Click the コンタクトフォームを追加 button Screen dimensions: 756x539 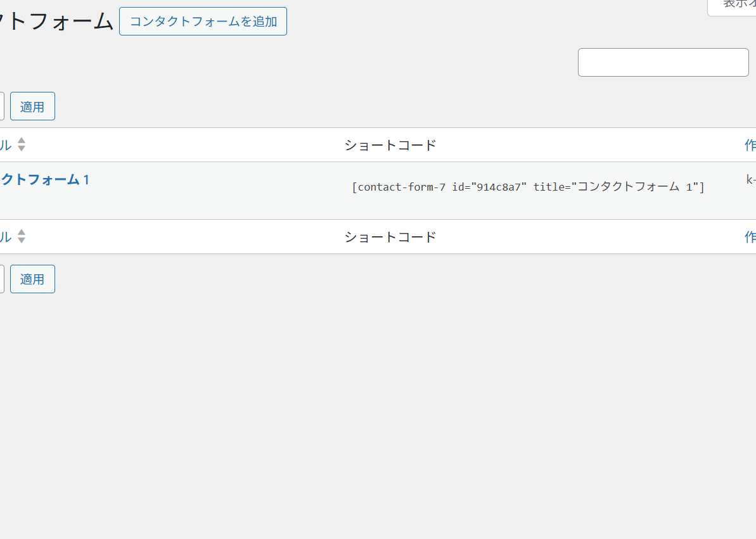203,21
